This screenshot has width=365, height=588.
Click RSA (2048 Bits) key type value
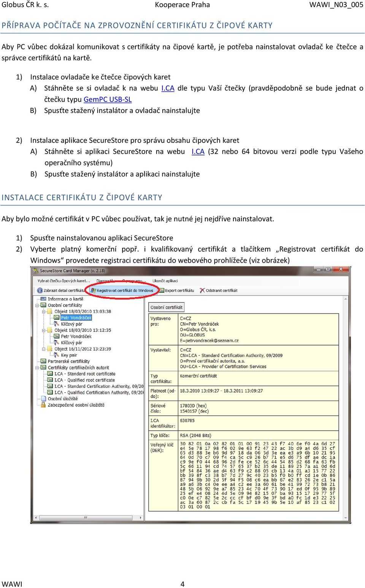tap(195, 436)
